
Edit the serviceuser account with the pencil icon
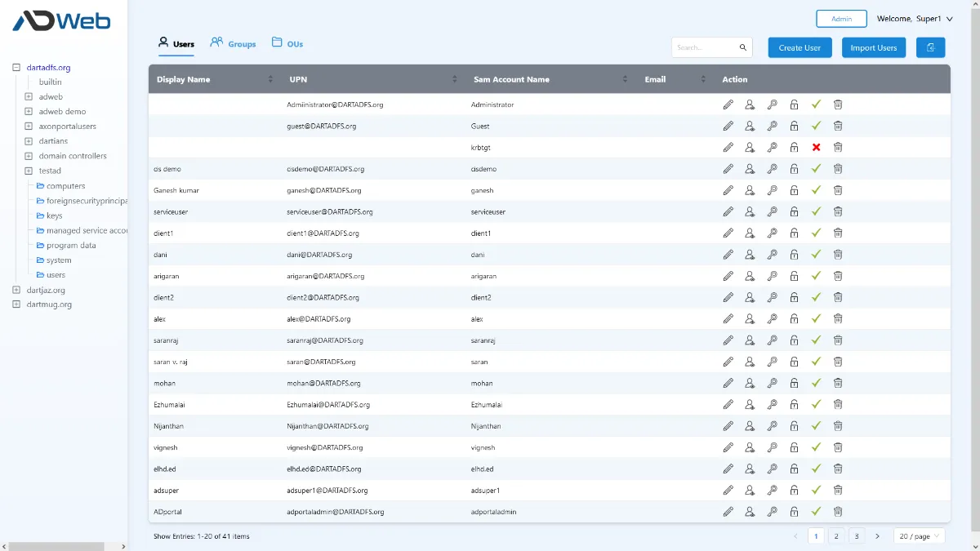pyautogui.click(x=728, y=211)
